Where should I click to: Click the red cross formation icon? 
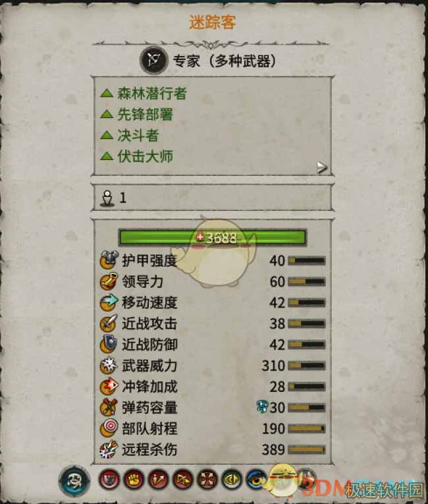(x=207, y=480)
